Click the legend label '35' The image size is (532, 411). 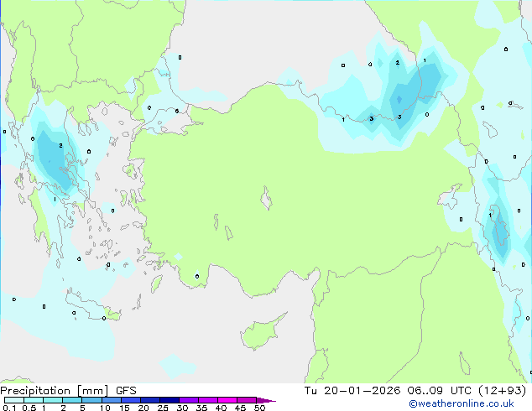201,408
